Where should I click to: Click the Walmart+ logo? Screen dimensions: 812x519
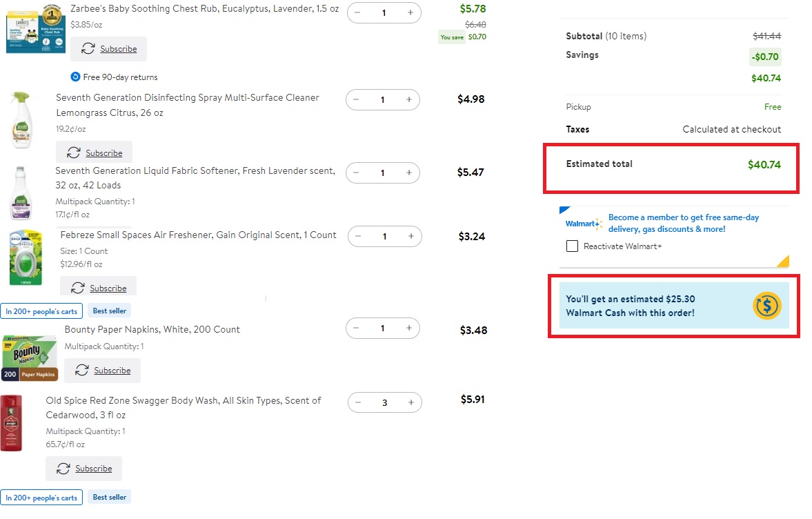click(x=584, y=224)
